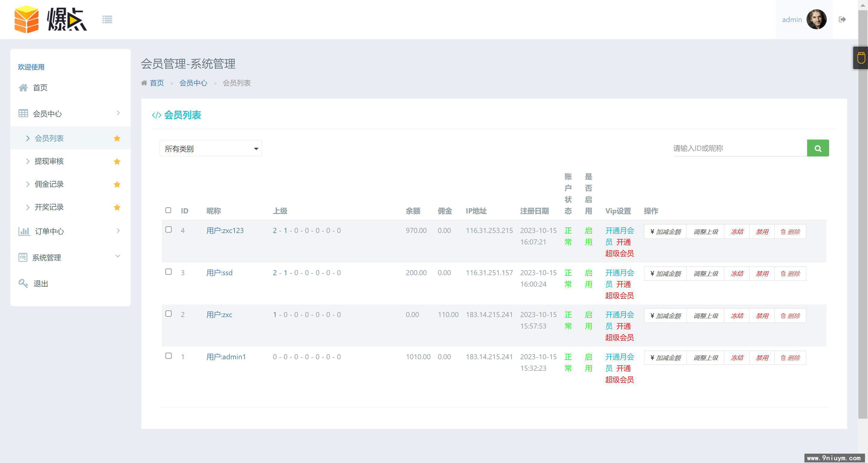868x463 pixels.
Task: Click upline ID 2 in zxc123 row
Action: tap(275, 231)
